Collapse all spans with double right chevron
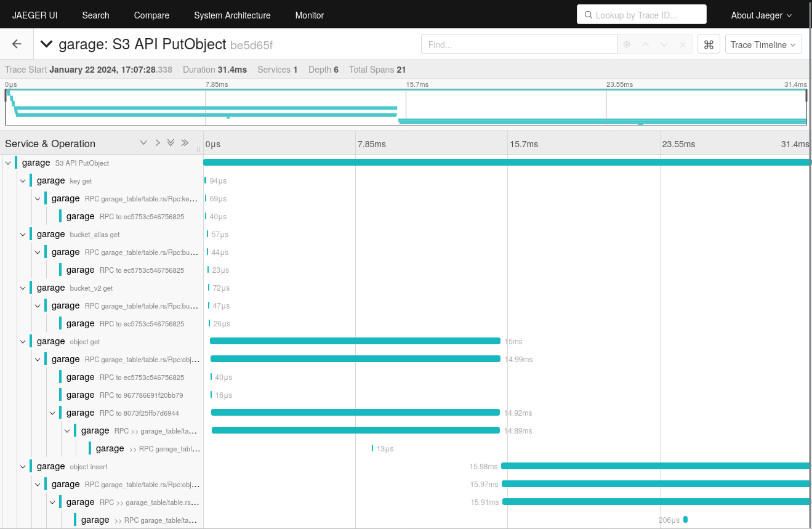812x529 pixels. tap(185, 143)
